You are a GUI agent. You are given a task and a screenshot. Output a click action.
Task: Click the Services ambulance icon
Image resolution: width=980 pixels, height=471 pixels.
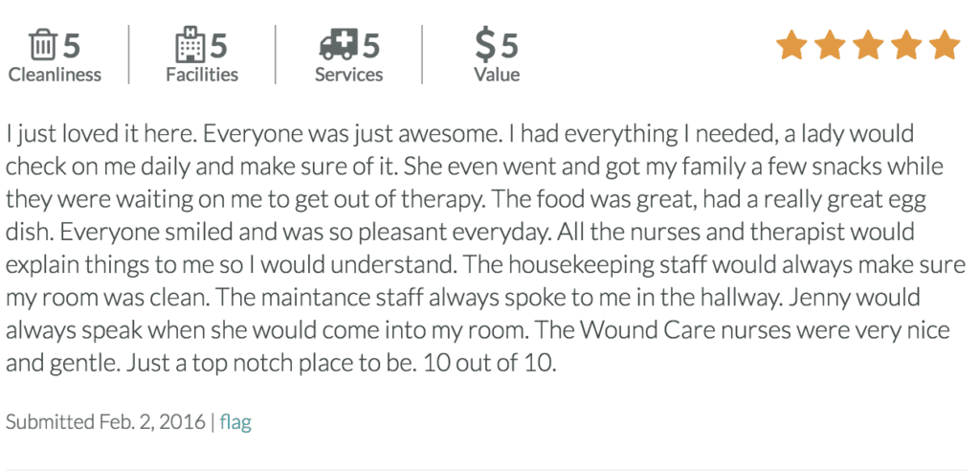tap(338, 45)
